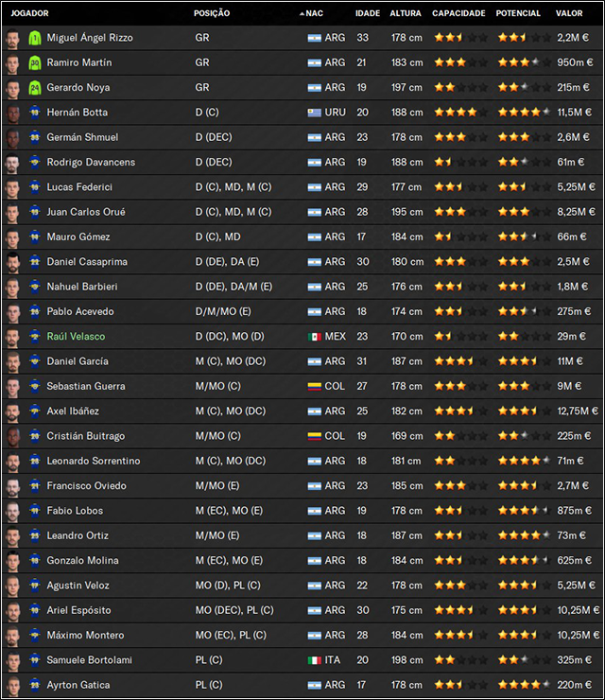Click Ariel Espósito's position MO (DEC), PL (C)
The height and width of the screenshot is (700, 605).
(x=234, y=610)
